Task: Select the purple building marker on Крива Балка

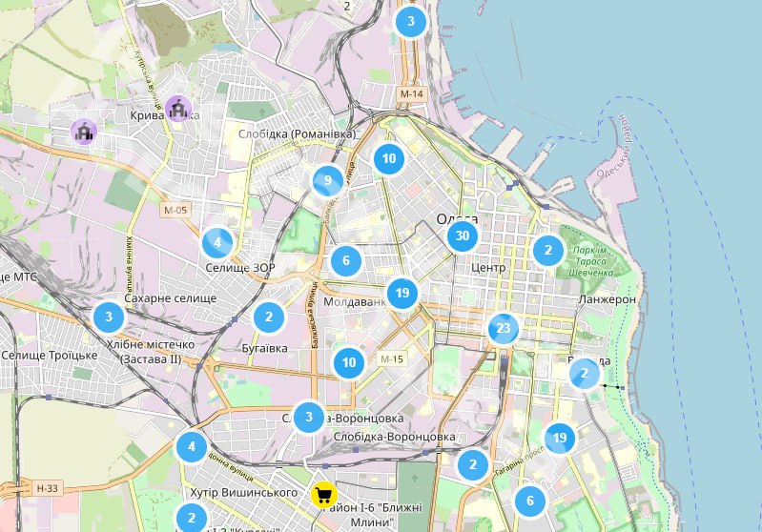Action: (177, 108)
